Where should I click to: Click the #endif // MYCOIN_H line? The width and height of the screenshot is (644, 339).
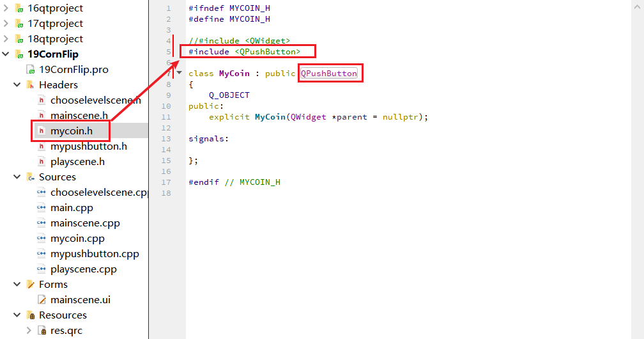click(234, 182)
